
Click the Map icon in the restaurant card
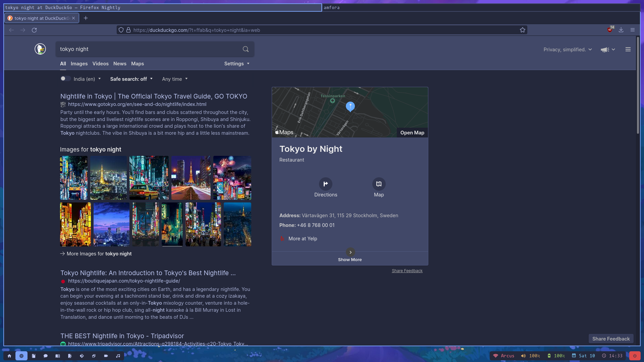coord(379,184)
